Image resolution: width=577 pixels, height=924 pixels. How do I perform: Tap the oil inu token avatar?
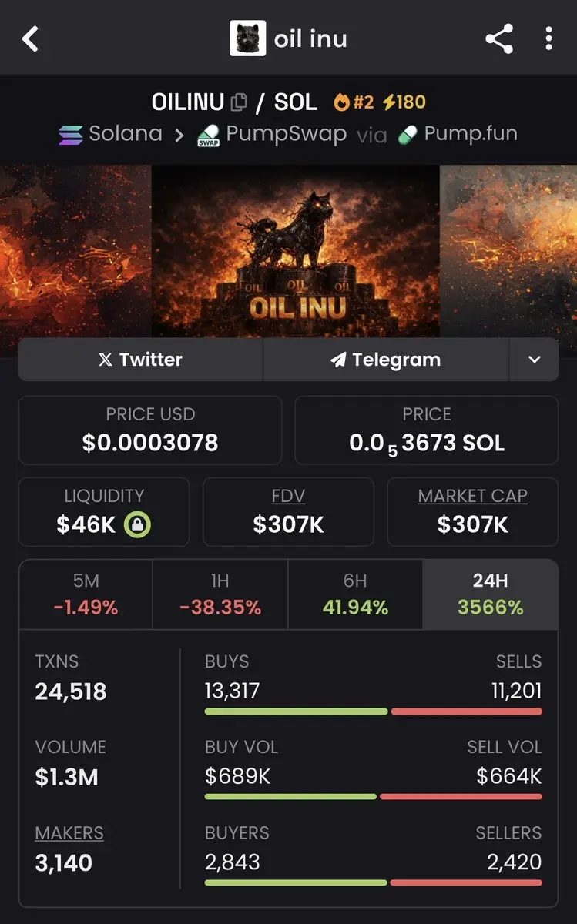point(247,38)
